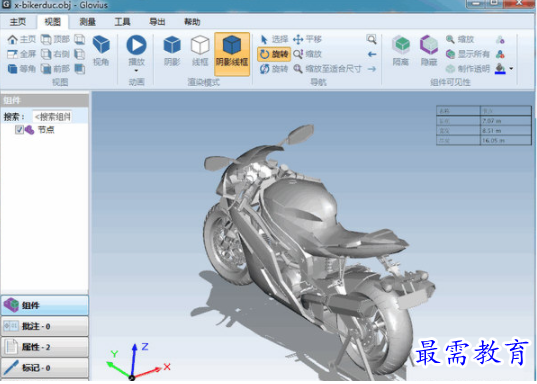Screen dimensions: 537x384
Task: Click the 隐藏 hide component icon
Action: [429, 51]
